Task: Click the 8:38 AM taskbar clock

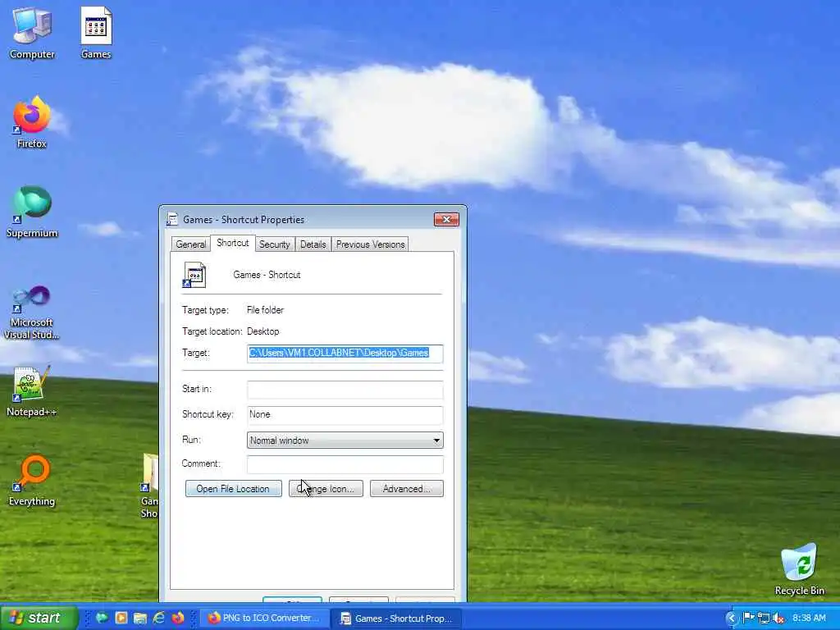Action: (809, 618)
